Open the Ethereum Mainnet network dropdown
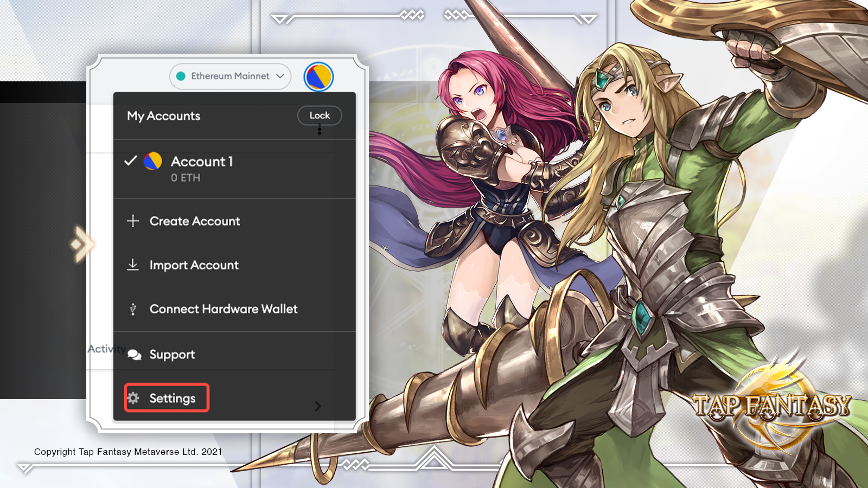The width and height of the screenshot is (868, 488). pyautogui.click(x=230, y=76)
